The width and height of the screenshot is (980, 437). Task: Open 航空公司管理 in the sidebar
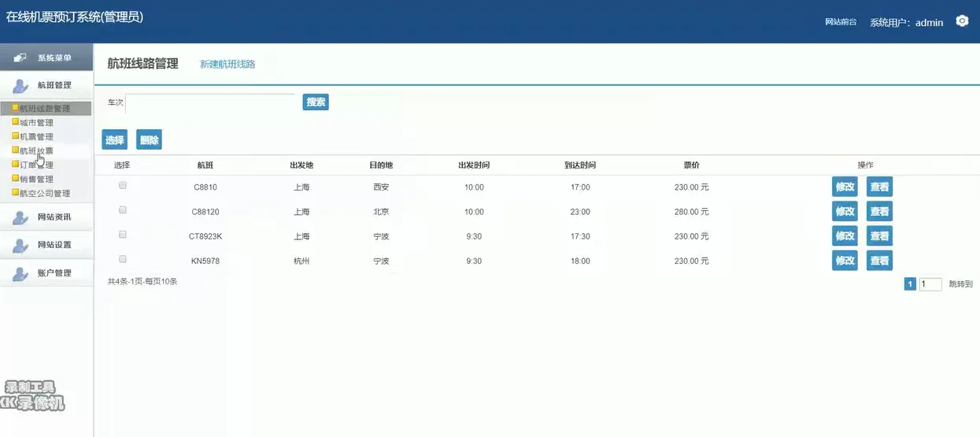point(45,194)
